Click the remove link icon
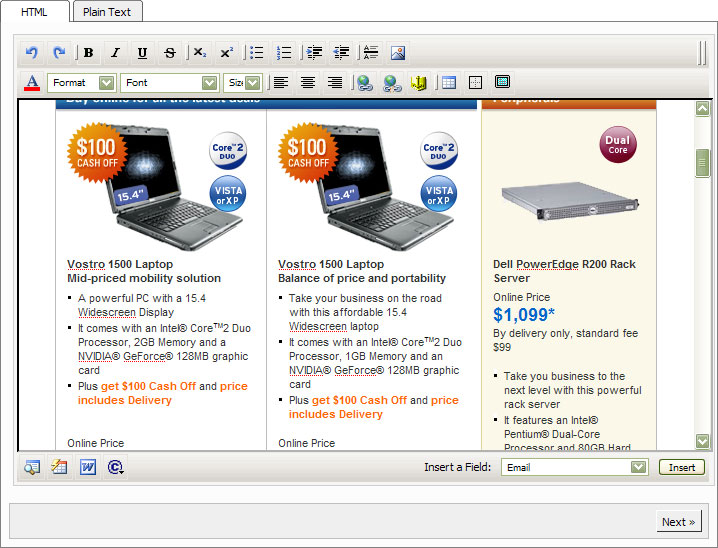The width and height of the screenshot is (718, 548). click(392, 82)
